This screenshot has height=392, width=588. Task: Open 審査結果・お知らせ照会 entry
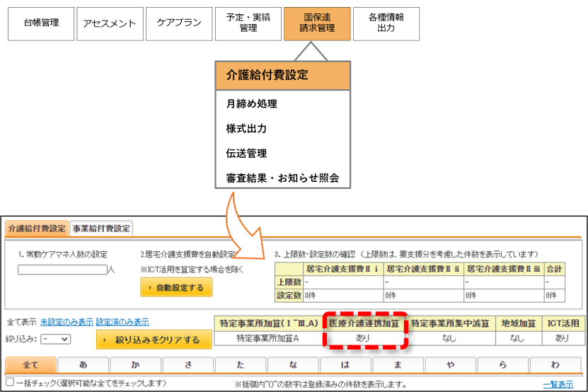(x=282, y=178)
